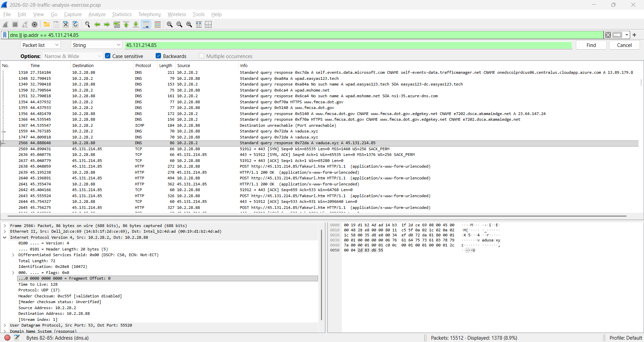
Task: Open capture file properties icon
Action: [17, 338]
